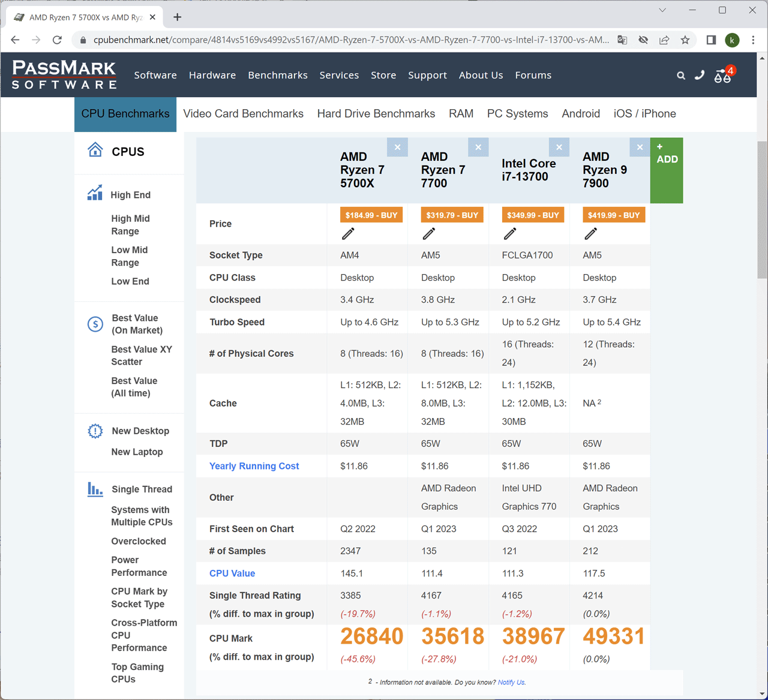Open High Mid Range sidebar link
768x700 pixels.
pos(130,225)
